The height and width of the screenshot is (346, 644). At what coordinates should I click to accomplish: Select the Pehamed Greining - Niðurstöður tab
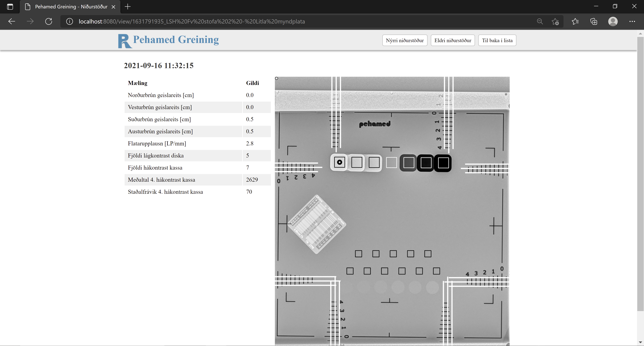pos(71,7)
